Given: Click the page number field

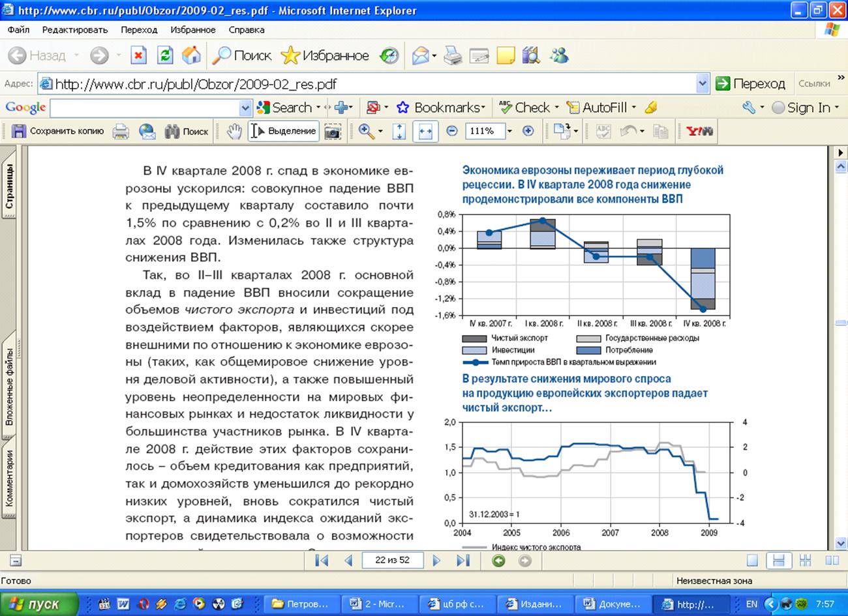Looking at the screenshot, I should point(392,561).
